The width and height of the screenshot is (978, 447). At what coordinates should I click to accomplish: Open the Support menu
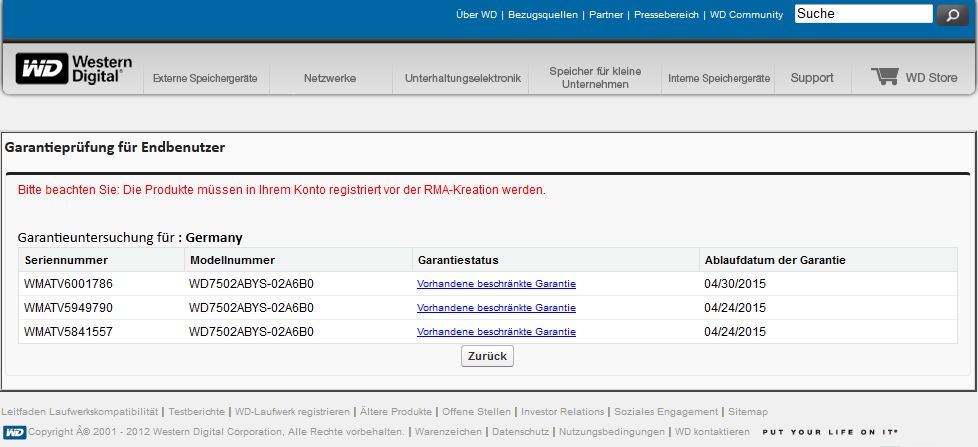click(x=811, y=78)
